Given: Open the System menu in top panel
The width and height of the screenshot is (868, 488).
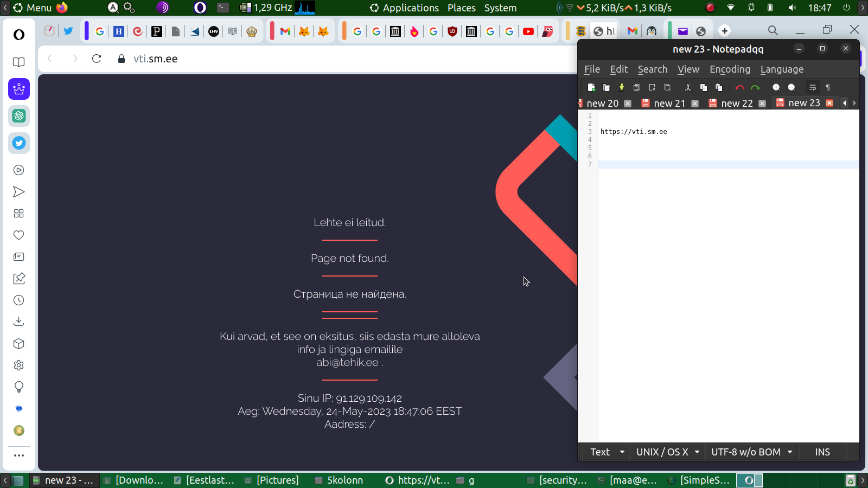Looking at the screenshot, I should pyautogui.click(x=500, y=8).
